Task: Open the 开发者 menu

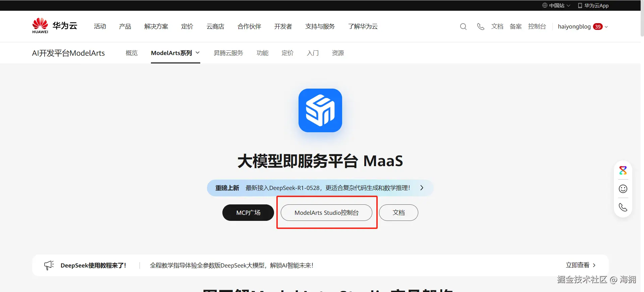Action: click(283, 27)
